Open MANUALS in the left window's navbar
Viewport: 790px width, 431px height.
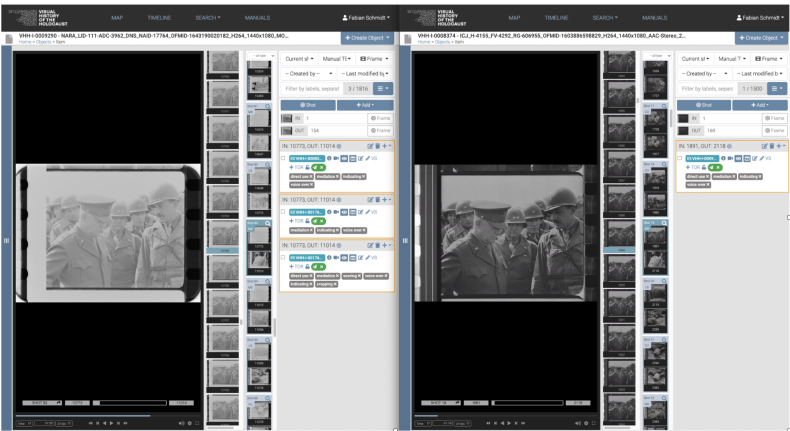tap(257, 18)
